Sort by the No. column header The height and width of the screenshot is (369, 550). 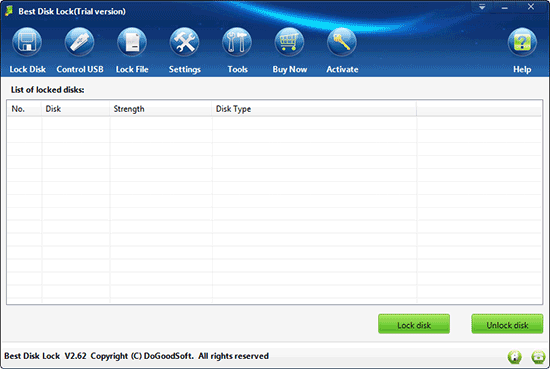(24, 109)
